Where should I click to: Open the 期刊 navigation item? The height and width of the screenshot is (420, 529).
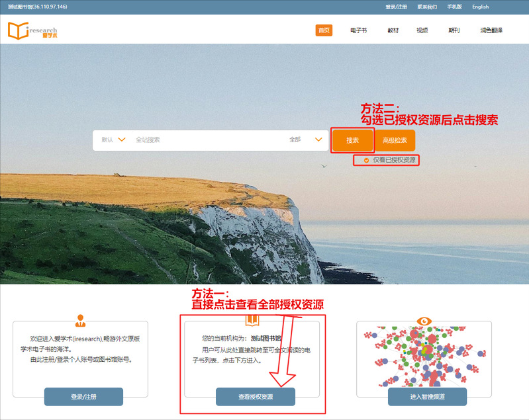pos(454,30)
